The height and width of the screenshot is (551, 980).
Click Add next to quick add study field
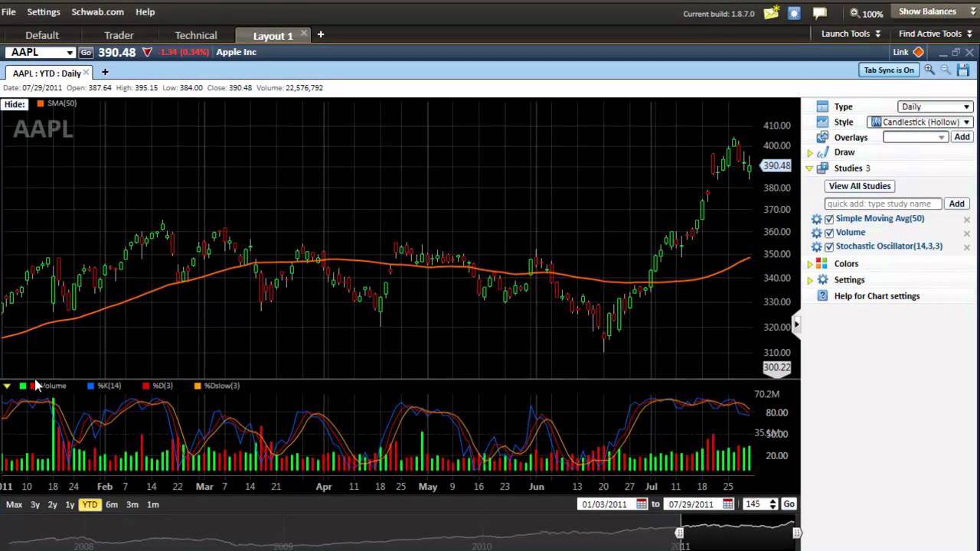point(956,204)
